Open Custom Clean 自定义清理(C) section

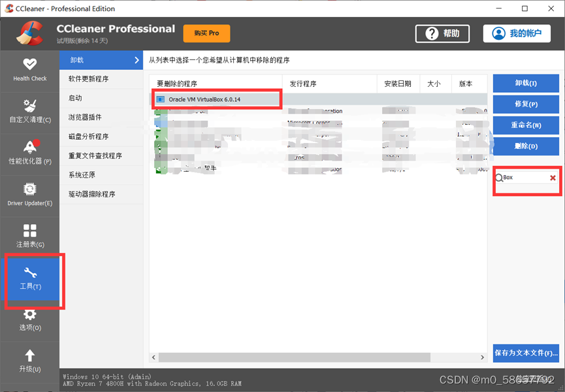(x=29, y=112)
